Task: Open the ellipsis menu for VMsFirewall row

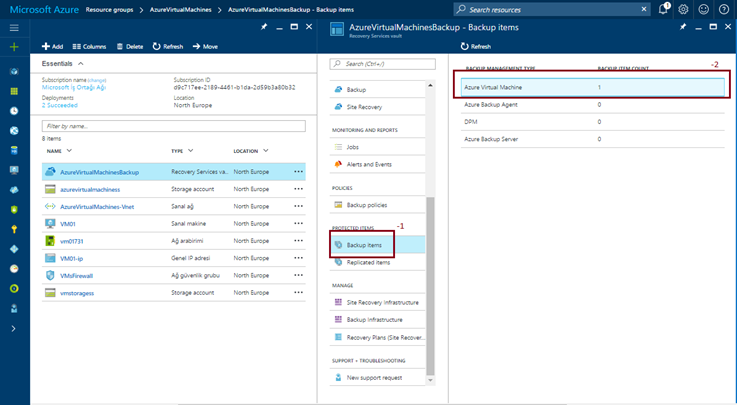Action: tap(298, 275)
